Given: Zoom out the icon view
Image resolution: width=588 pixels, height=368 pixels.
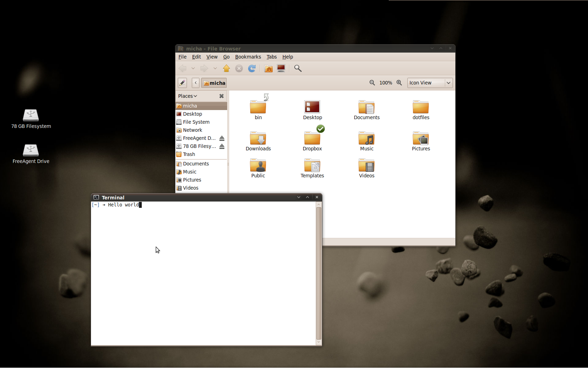Looking at the screenshot, I should (x=372, y=83).
